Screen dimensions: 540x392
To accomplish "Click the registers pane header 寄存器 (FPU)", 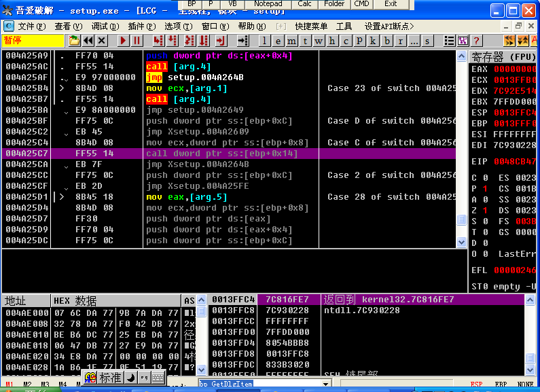I will coord(503,56).
